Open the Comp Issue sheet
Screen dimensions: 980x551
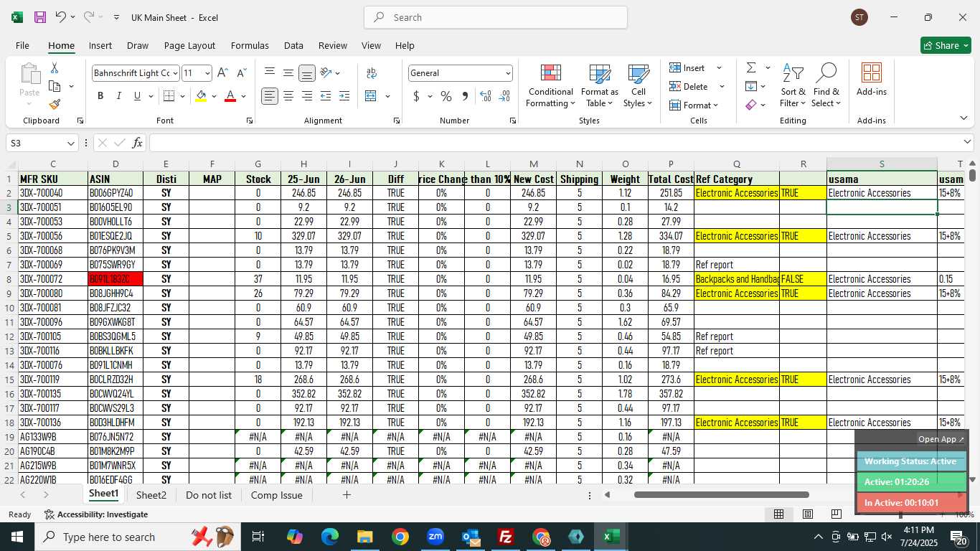tap(277, 495)
